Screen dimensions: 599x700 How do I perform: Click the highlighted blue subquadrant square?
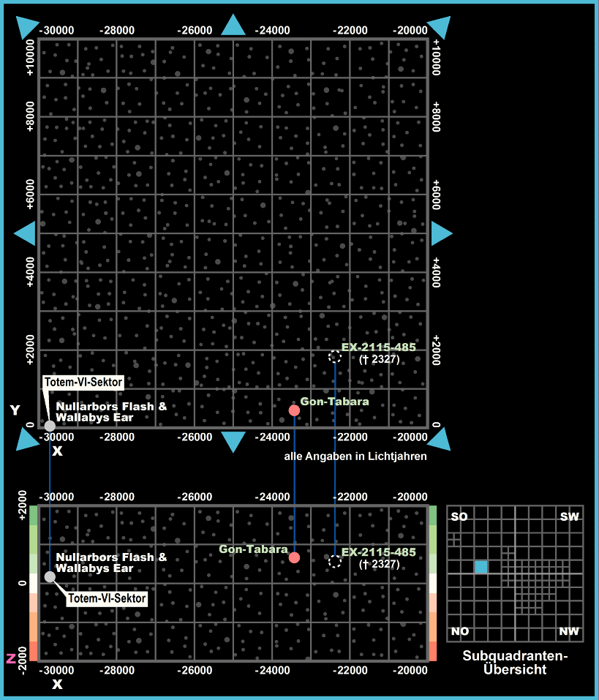[x=481, y=567]
